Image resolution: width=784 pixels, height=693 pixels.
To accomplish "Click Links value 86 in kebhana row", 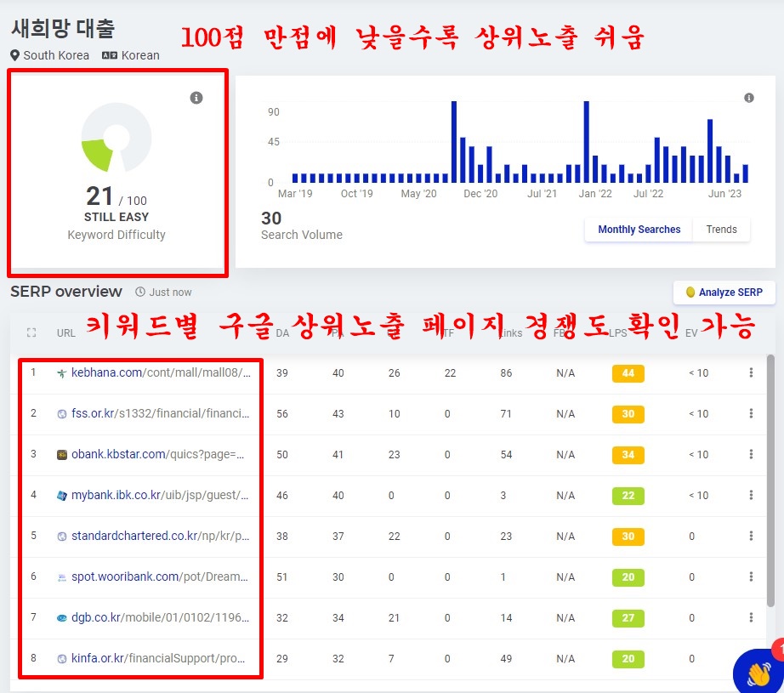I will (x=506, y=373).
